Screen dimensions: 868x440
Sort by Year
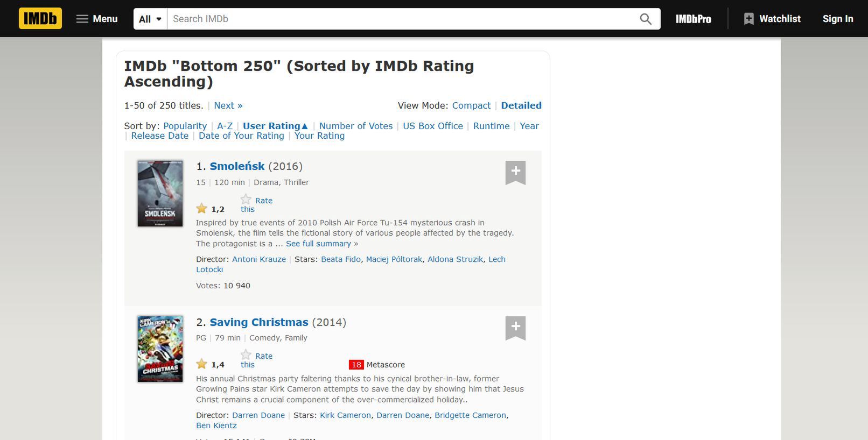529,126
